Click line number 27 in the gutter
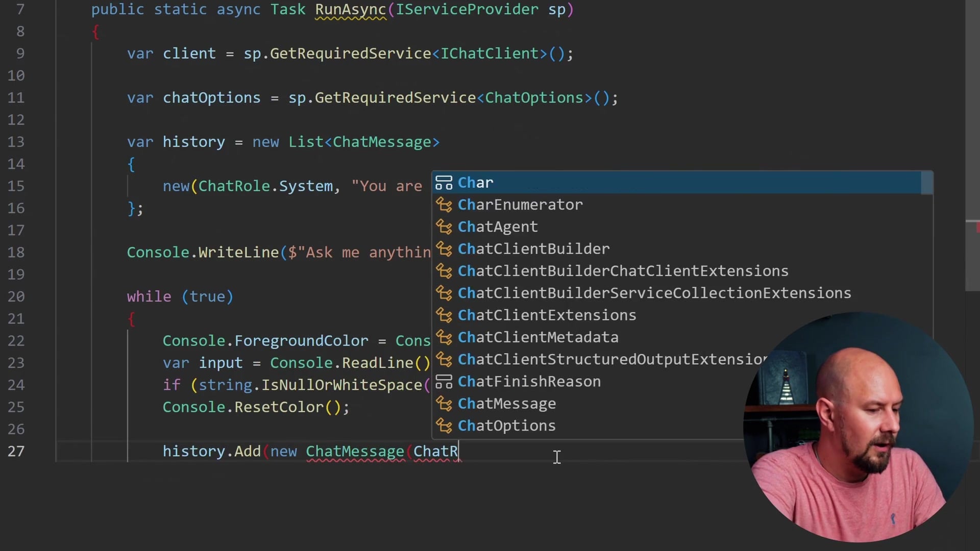The image size is (980, 551). click(x=17, y=451)
